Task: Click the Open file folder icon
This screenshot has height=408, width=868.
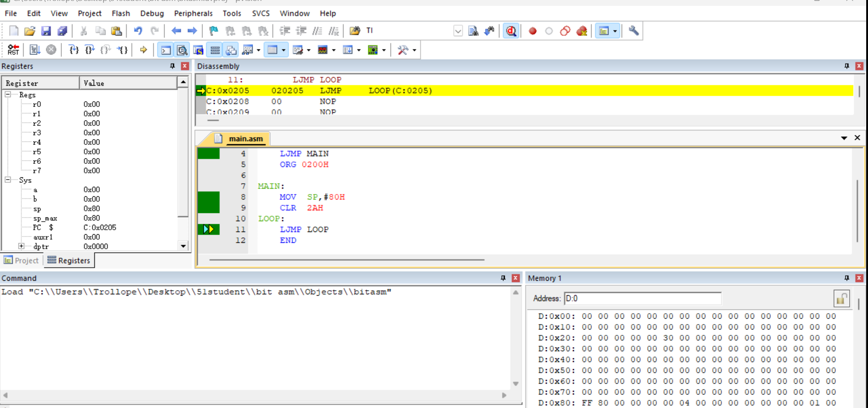Action: click(x=30, y=31)
